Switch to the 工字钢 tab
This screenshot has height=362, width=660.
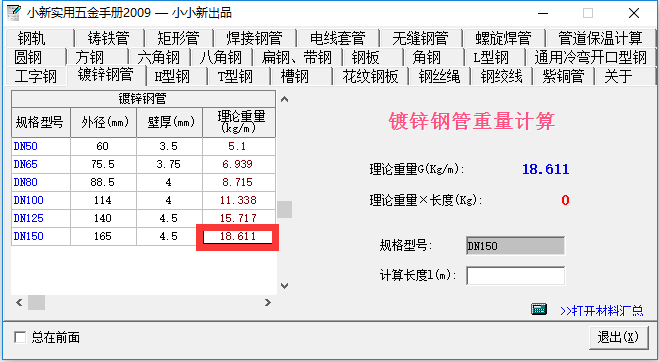click(36, 76)
